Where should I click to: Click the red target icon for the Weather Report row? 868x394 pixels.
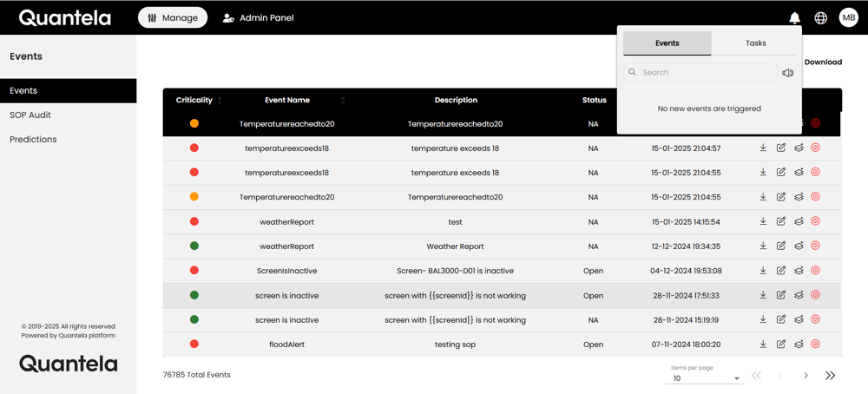[x=815, y=246]
